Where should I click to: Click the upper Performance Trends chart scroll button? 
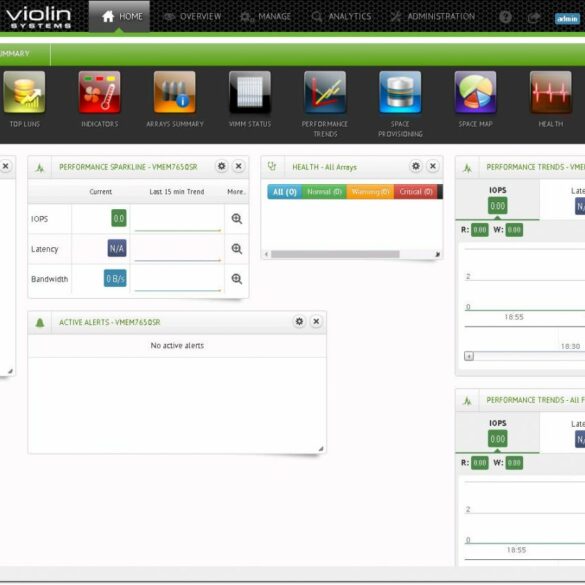[x=469, y=356]
